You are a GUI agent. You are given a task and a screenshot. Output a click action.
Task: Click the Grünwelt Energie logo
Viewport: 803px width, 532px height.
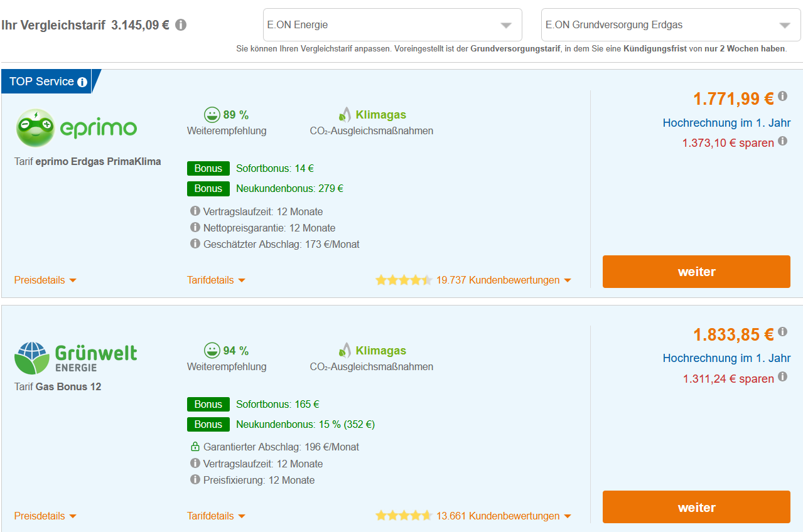(x=76, y=358)
